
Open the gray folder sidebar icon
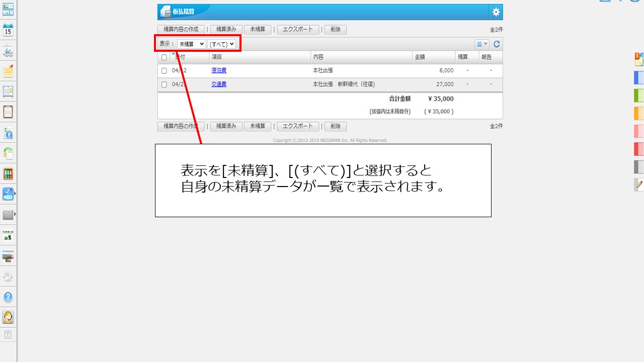(x=8, y=215)
